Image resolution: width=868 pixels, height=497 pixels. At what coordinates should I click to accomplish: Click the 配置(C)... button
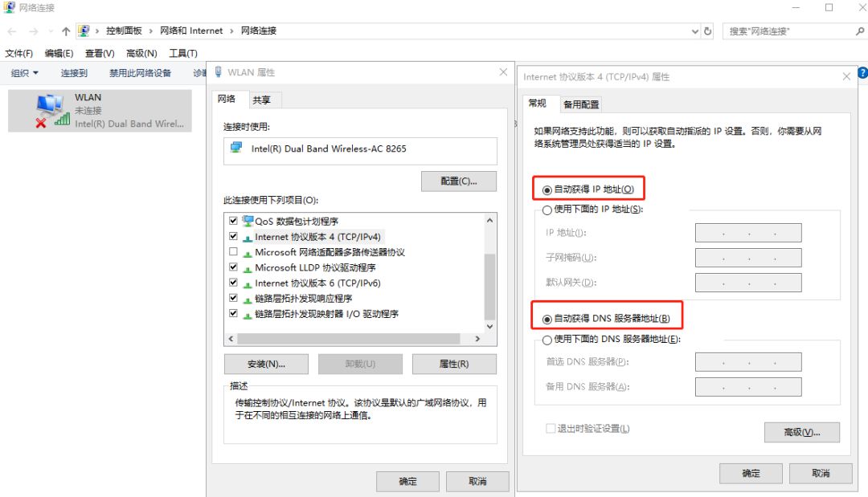pos(458,181)
